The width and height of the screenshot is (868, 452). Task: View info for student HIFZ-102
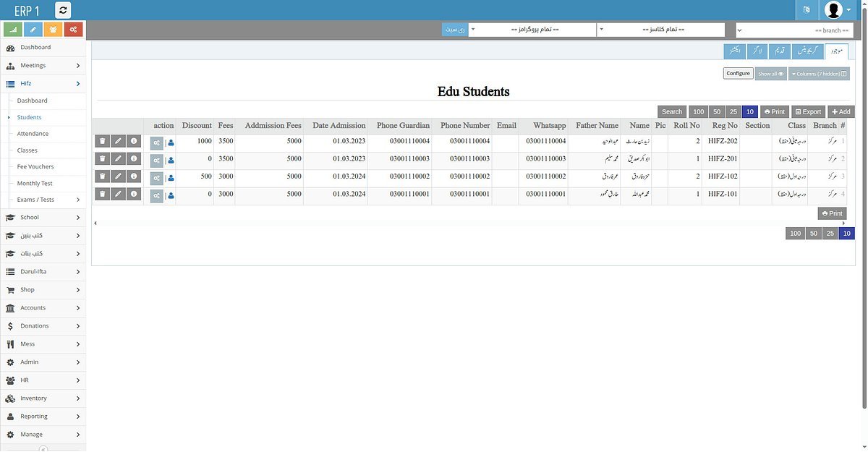point(134,176)
